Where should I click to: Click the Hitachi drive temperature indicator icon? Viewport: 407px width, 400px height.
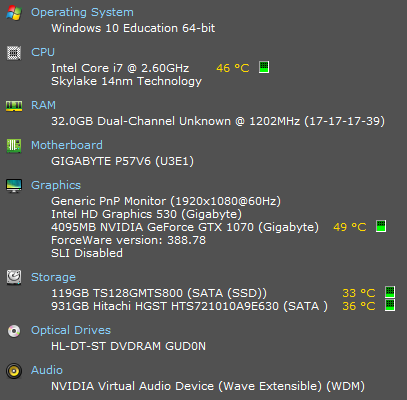(390, 305)
